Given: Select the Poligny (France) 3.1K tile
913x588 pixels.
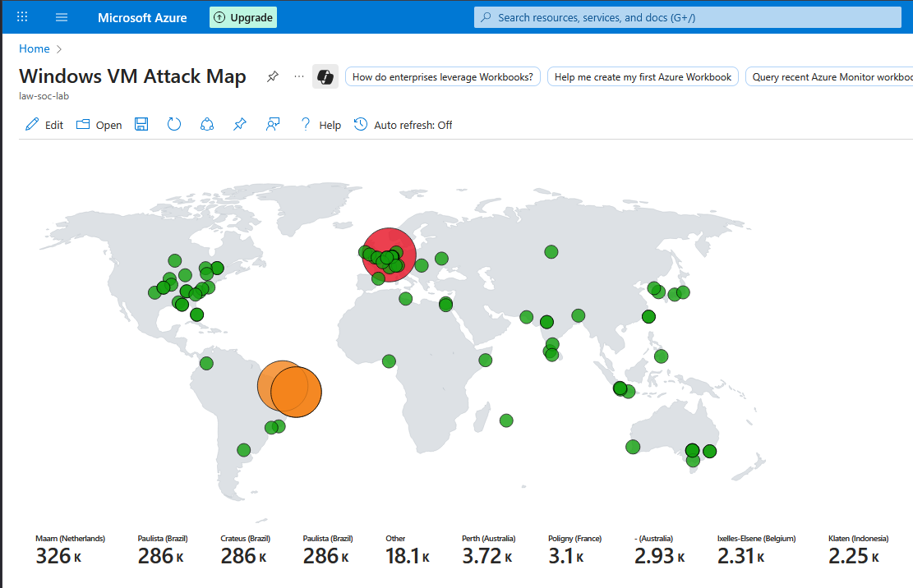Looking at the screenshot, I should click(x=574, y=550).
